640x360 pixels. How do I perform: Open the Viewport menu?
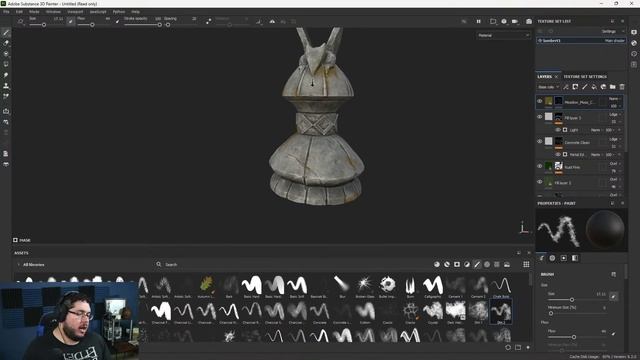[x=75, y=12]
